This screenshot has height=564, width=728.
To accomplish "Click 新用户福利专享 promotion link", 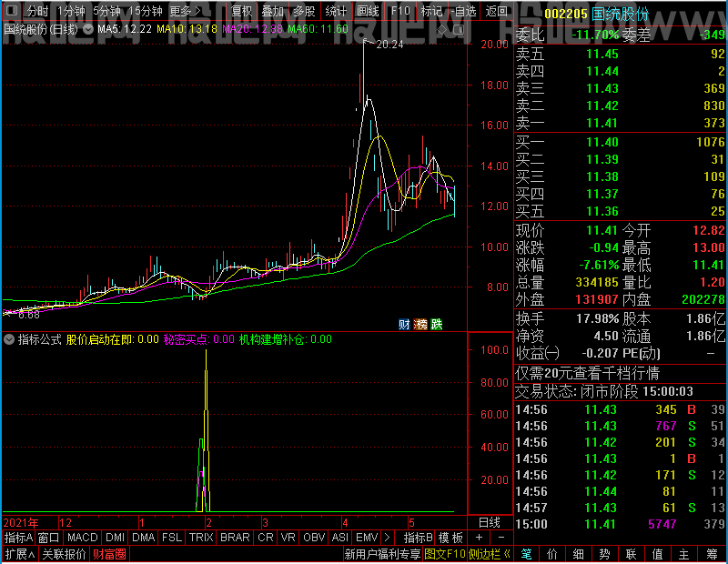I will click(x=382, y=554).
